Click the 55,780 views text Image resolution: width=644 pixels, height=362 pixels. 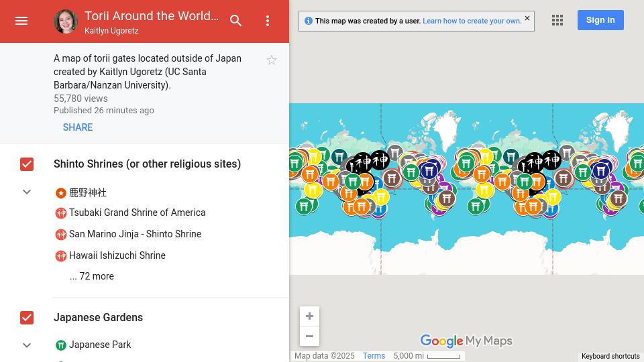click(x=80, y=99)
